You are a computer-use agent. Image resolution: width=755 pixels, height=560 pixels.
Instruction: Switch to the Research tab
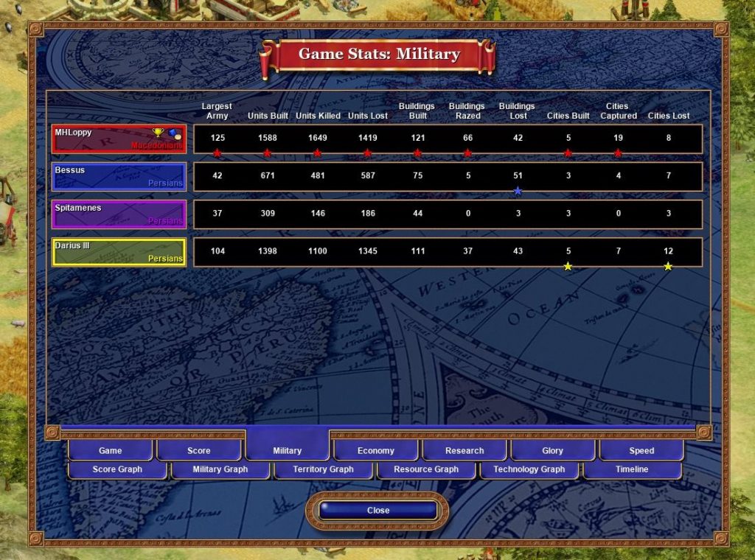465,450
